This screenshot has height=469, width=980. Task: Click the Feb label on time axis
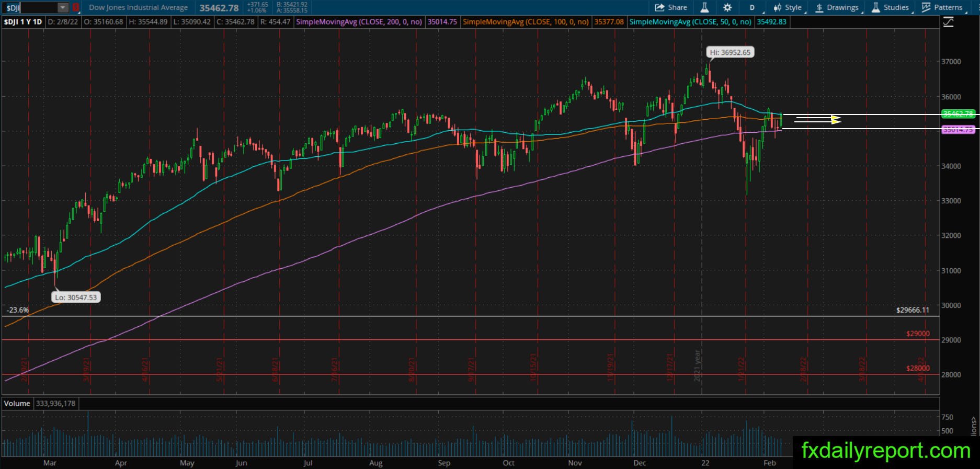(x=769, y=463)
